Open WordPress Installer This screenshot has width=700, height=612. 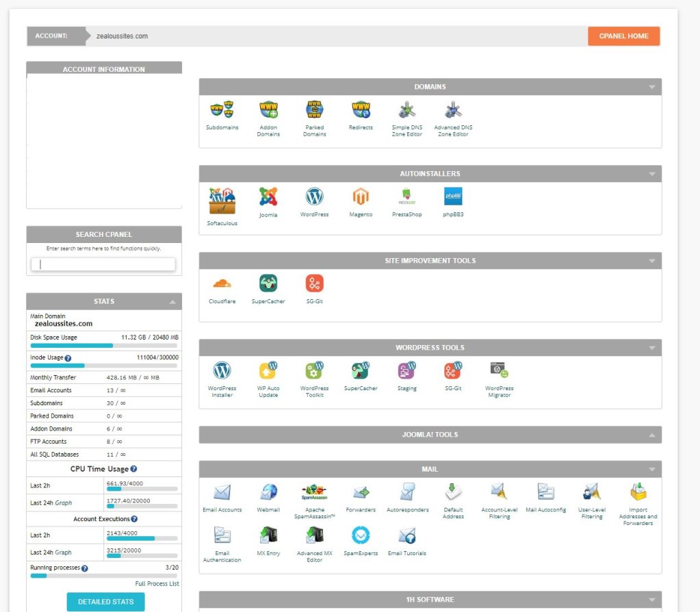coord(222,370)
